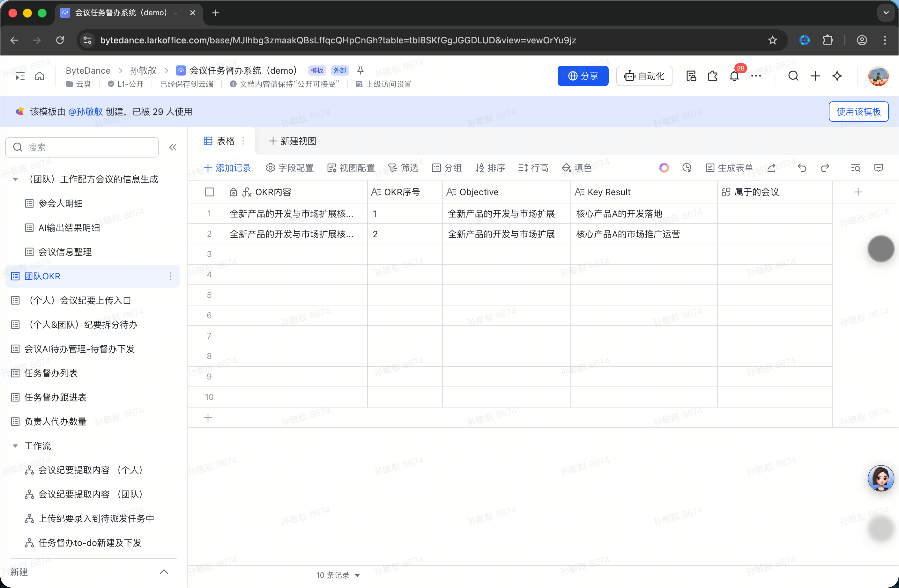Open the history clock icon

[x=687, y=168]
